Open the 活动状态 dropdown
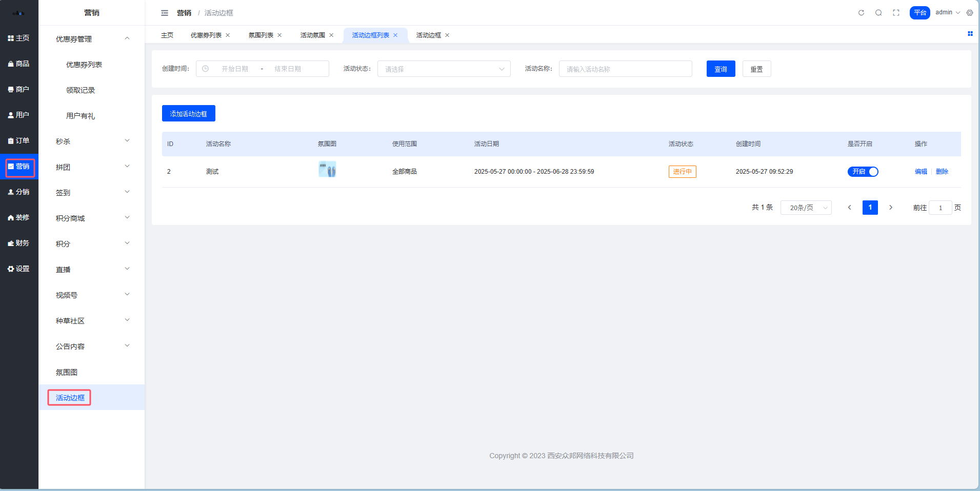980x491 pixels. click(x=444, y=69)
